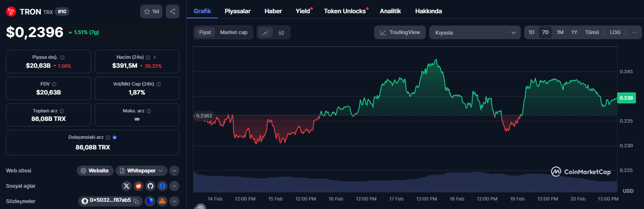Image resolution: width=644 pixels, height=209 pixels.
Task: Open TRON's X (Twitter) profile
Action: (x=127, y=186)
